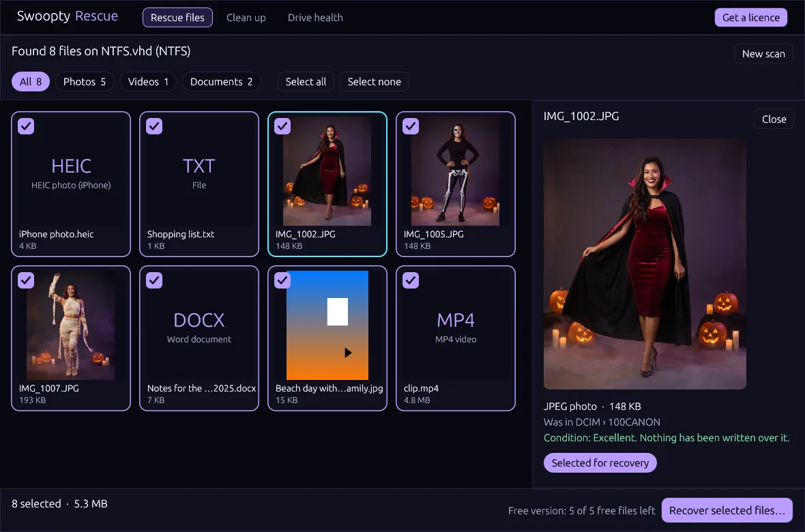Select the Beach day gradient thumbnail
The image size is (805, 532).
(x=327, y=325)
